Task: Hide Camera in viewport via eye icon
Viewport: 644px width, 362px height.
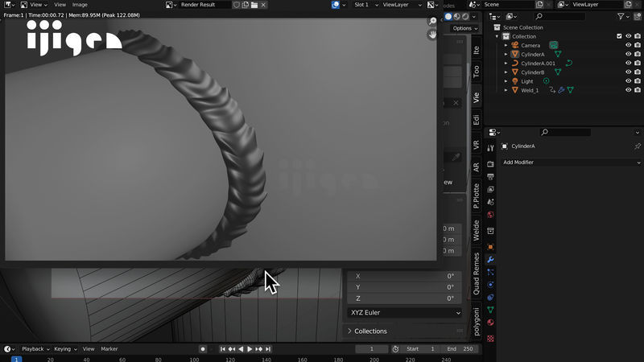Action: (629, 45)
